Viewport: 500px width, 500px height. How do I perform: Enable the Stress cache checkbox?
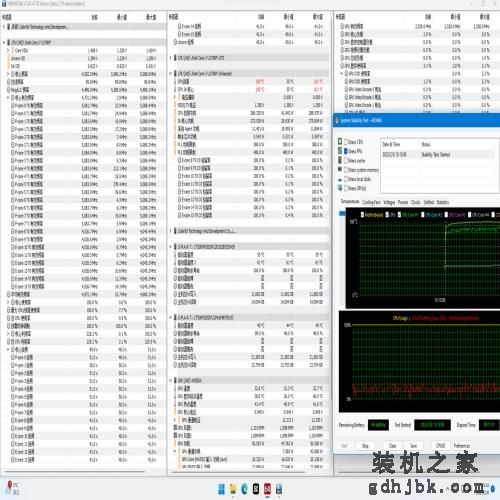tap(346, 161)
